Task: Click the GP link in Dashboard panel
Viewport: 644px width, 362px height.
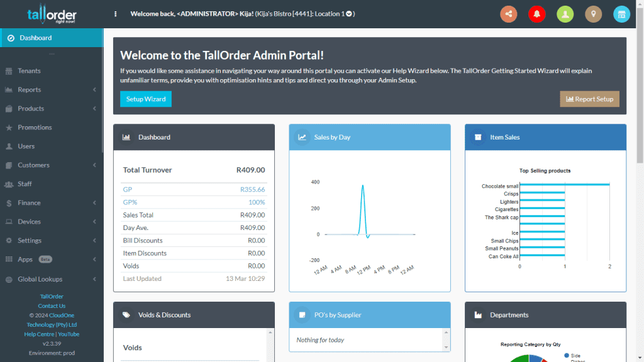Action: point(128,189)
